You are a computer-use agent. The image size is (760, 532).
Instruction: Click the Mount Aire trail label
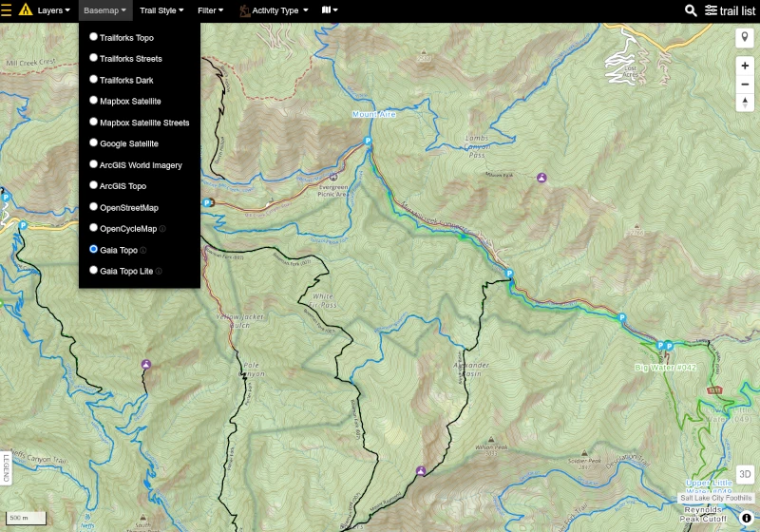tap(373, 114)
